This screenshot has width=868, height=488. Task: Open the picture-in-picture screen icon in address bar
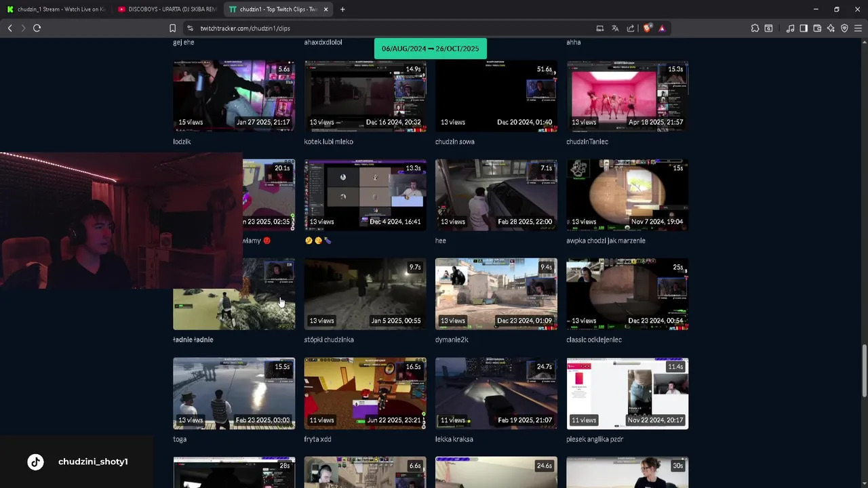(x=599, y=28)
